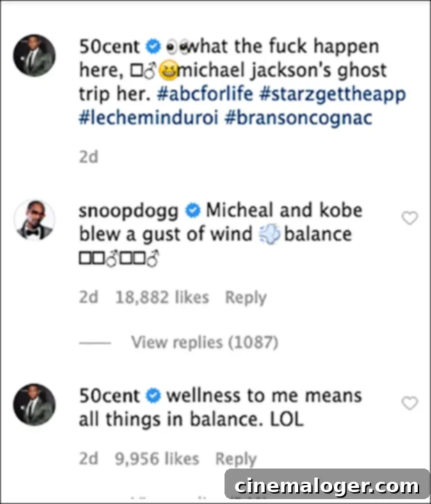Open 50cent's avatar on wellness comment
Image resolution: width=431 pixels, height=504 pixels.
click(x=34, y=405)
